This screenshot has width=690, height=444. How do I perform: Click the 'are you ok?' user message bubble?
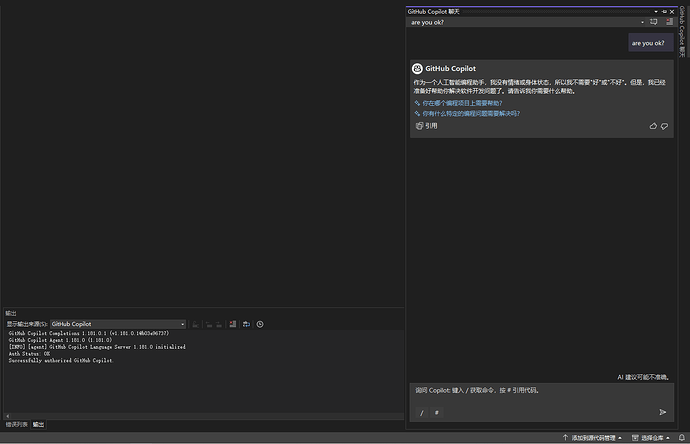(650, 43)
